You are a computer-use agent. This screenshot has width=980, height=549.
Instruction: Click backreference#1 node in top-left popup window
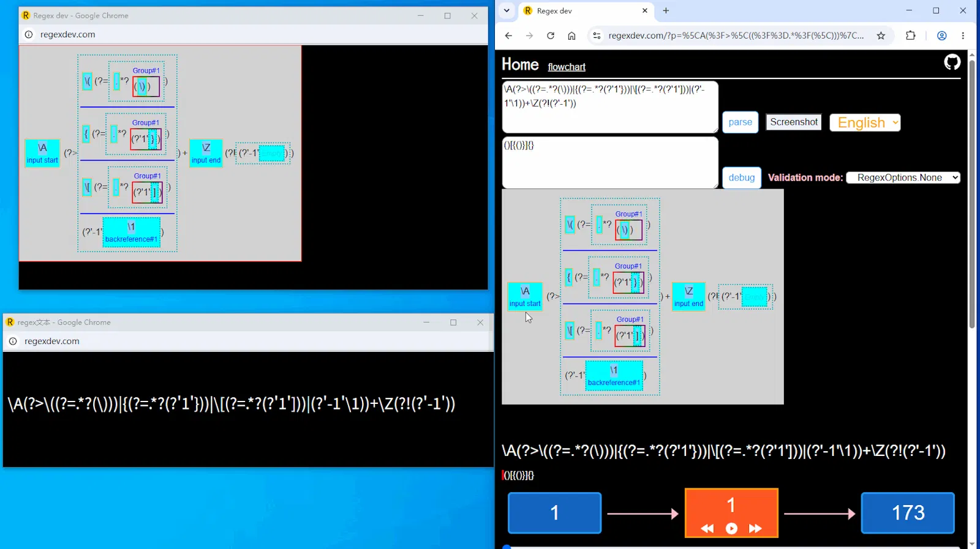tap(131, 232)
